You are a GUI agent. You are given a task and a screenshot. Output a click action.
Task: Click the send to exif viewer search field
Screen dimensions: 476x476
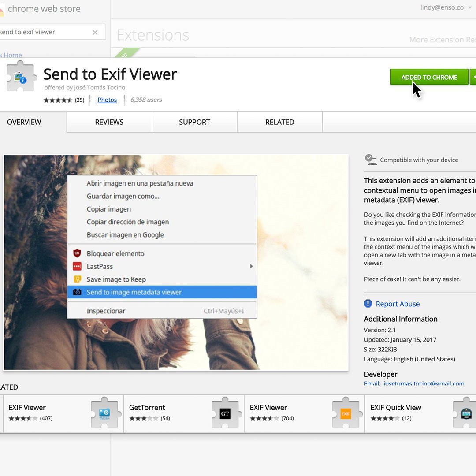coord(52,32)
